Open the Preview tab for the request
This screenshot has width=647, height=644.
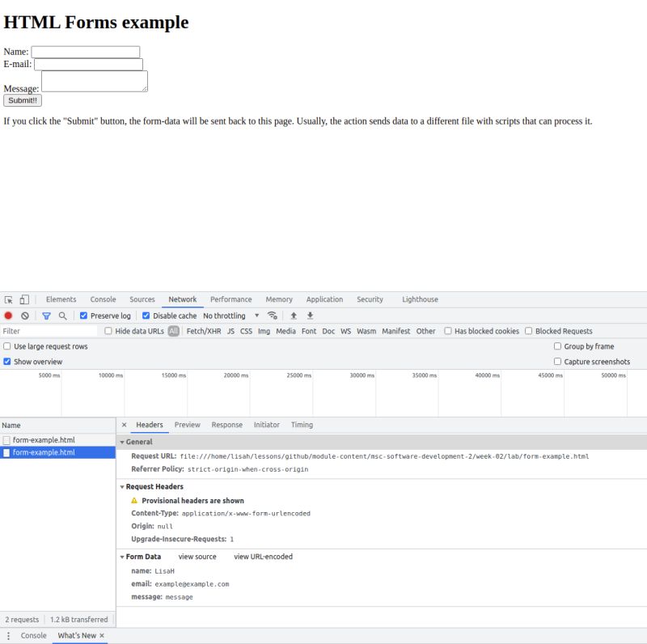pyautogui.click(x=188, y=424)
